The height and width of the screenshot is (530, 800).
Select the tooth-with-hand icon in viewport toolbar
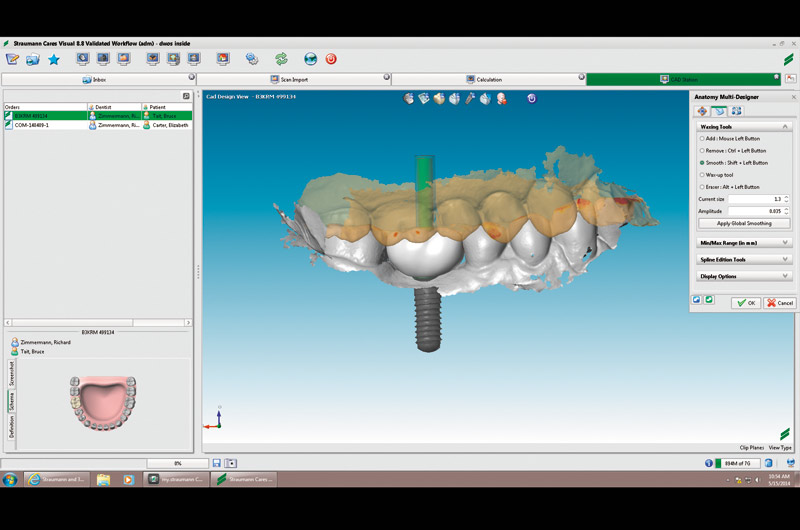[x=408, y=98]
